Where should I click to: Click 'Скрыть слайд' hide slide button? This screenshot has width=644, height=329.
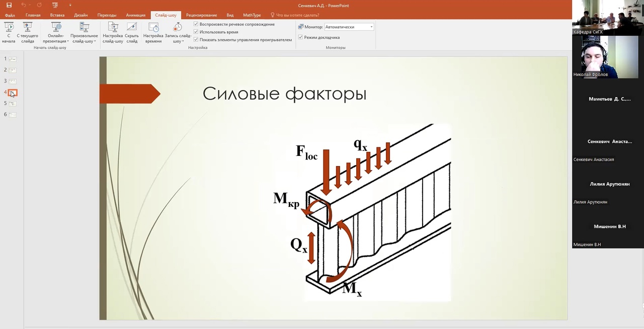point(132,33)
